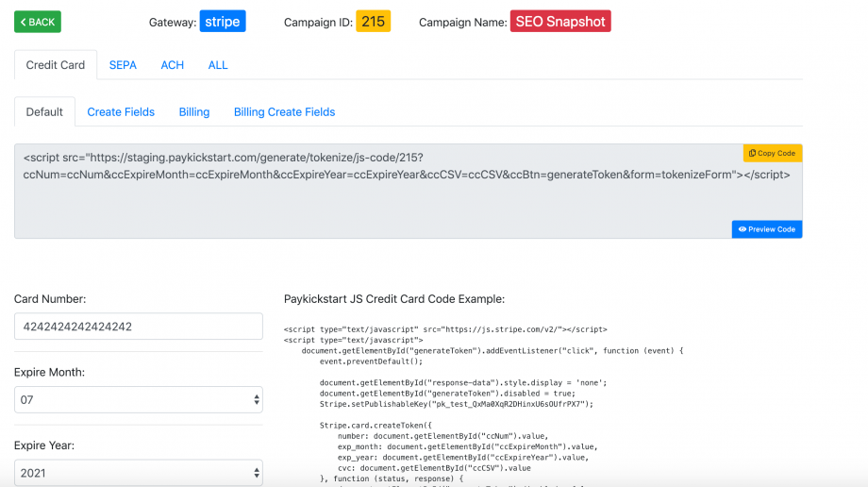Click the Gateway label
Screen dimensions: 868x487
172,23
